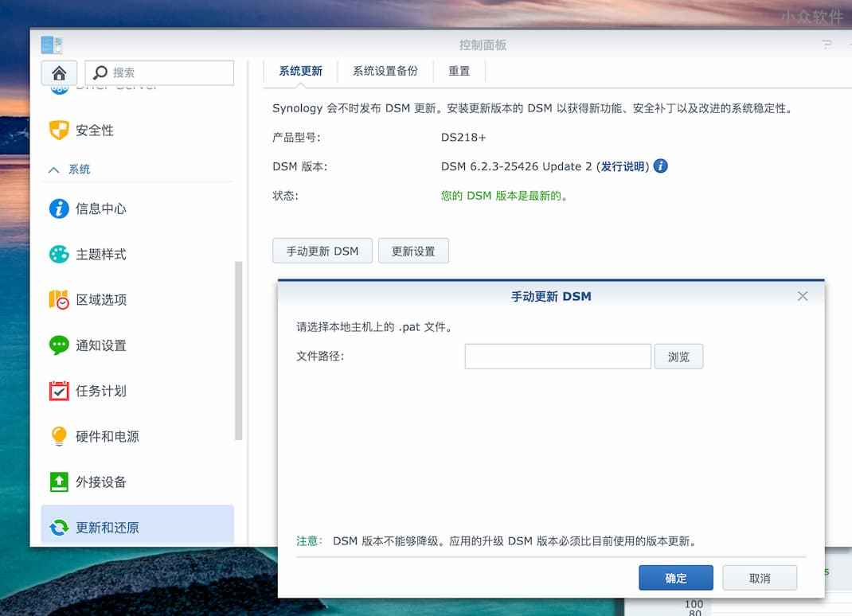This screenshot has height=616, width=852.
Task: Click DSM 6.2.3-25426 Update 2 text
Action: tap(516, 166)
